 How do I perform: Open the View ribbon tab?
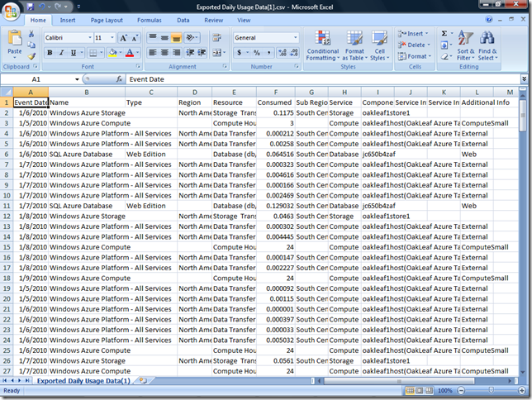click(244, 21)
